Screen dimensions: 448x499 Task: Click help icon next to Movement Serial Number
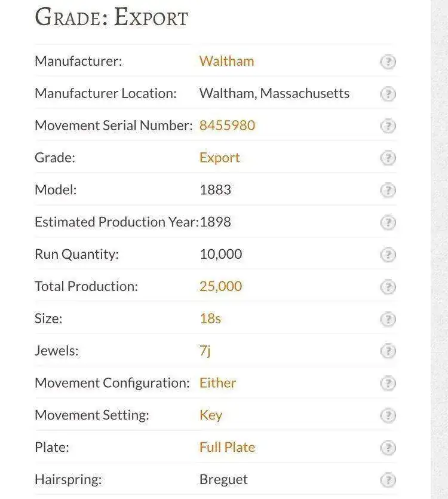388,126
